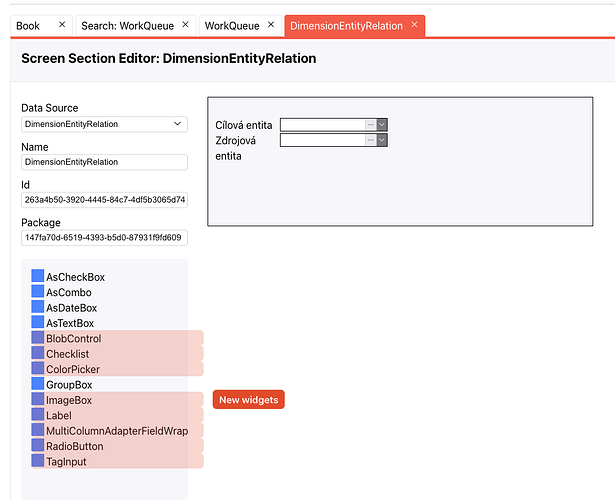The image size is (615, 500).
Task: Open the Cílová entita dropdown arrow
Action: click(x=382, y=125)
